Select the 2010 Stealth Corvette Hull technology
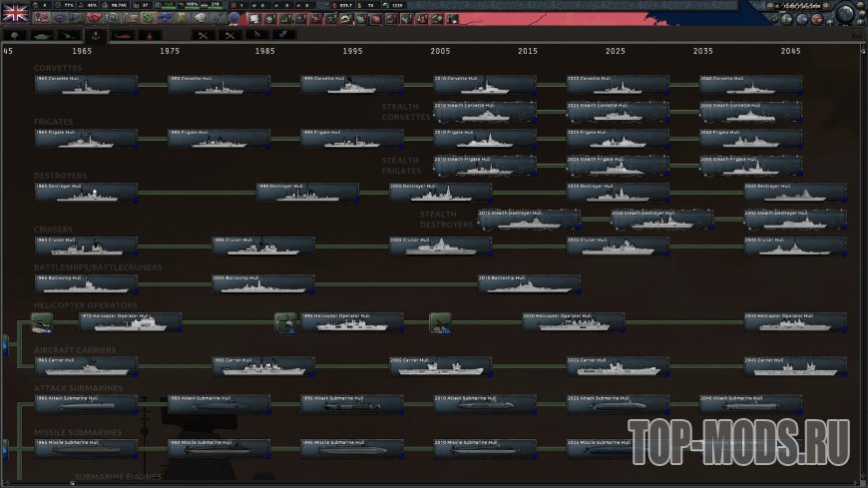This screenshot has width=868, height=488. point(485,112)
